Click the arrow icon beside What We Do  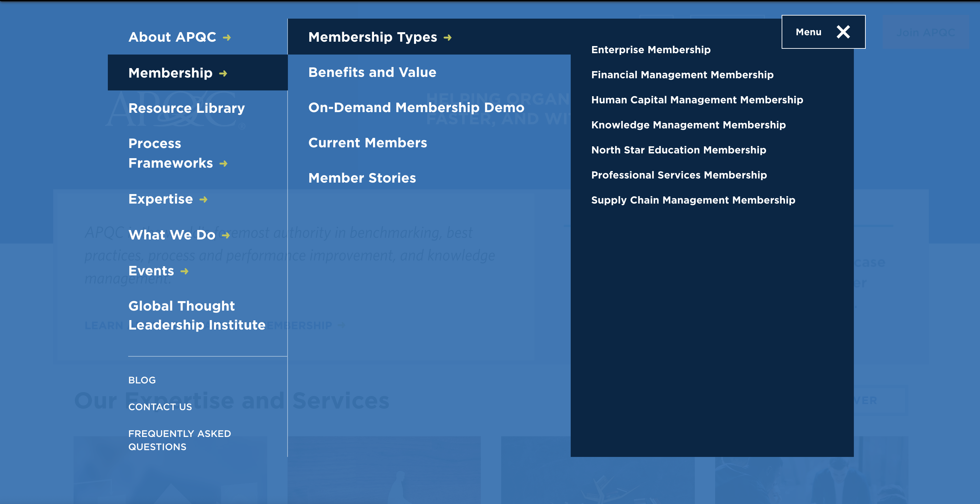pyautogui.click(x=226, y=236)
